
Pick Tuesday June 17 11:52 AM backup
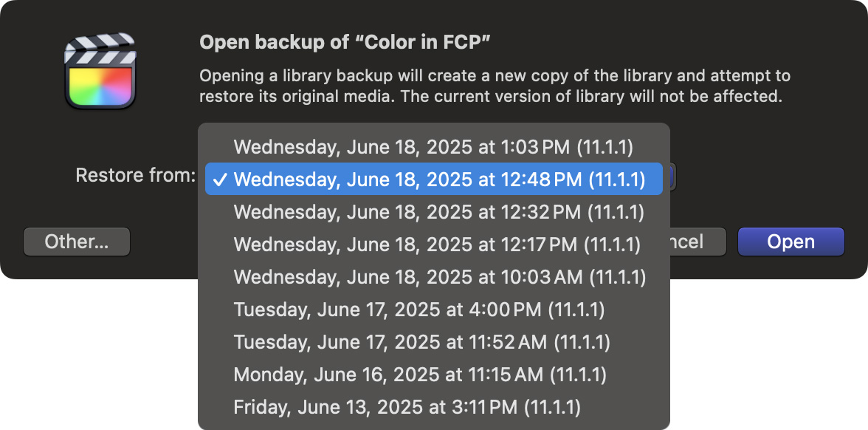[x=422, y=342]
